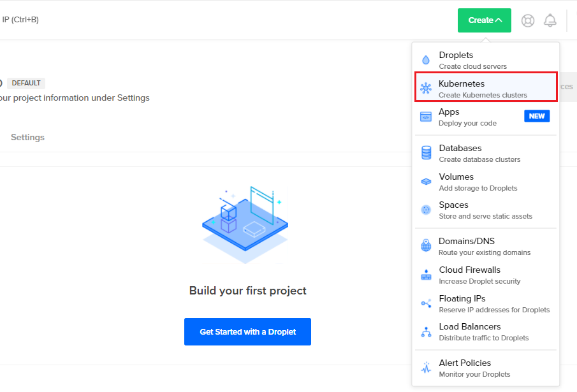Click the Kubernetes wheel icon

tap(426, 88)
